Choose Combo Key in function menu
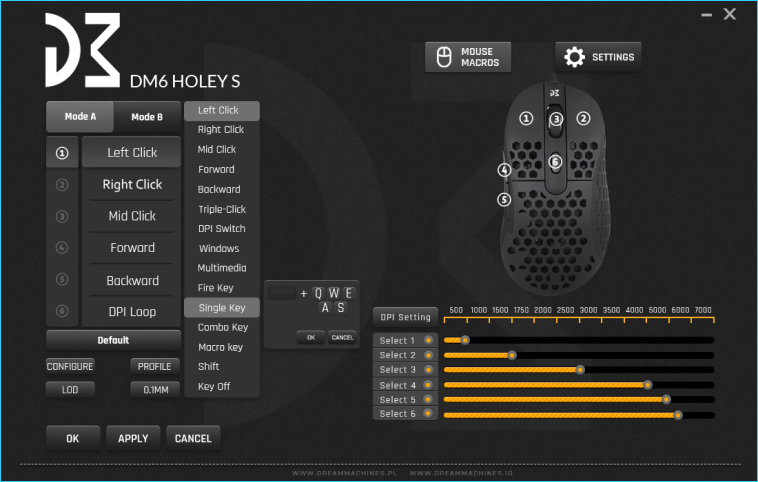 pos(222,327)
